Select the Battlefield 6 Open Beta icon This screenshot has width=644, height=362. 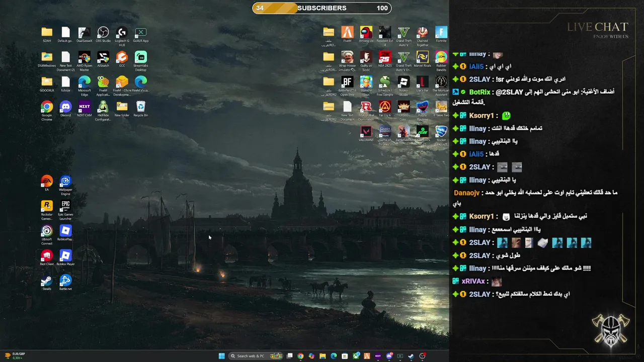347,86
